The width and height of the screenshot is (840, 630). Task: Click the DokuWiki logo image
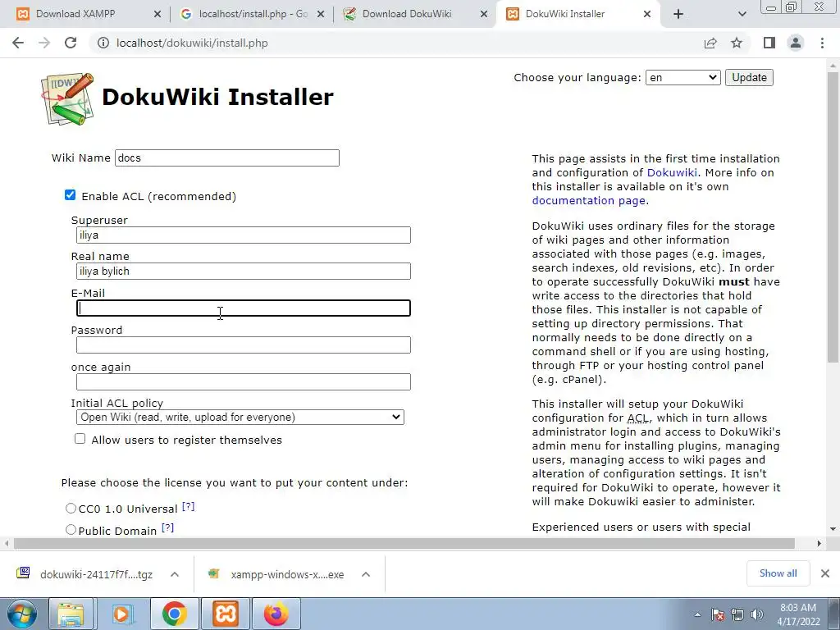pos(67,99)
